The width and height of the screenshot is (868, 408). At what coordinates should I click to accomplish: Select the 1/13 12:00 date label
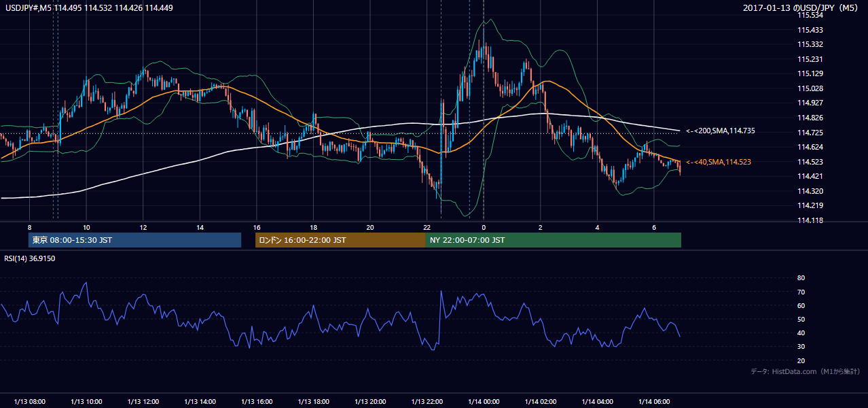(x=143, y=402)
